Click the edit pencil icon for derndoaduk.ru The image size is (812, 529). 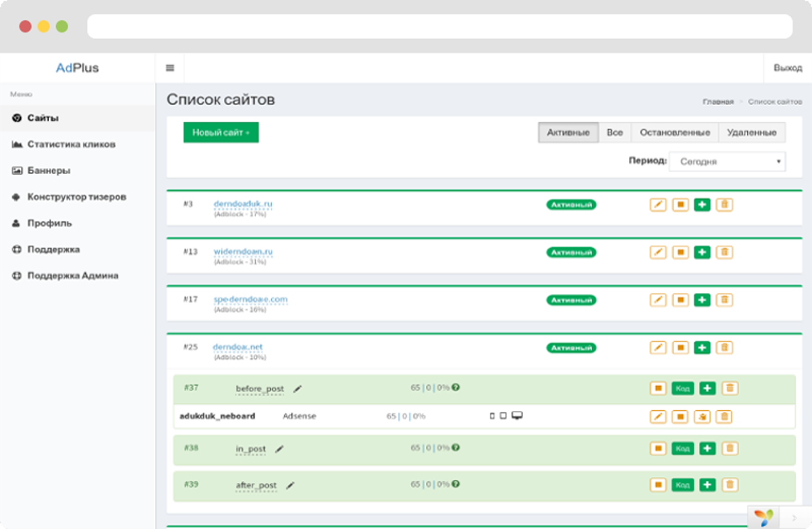659,205
